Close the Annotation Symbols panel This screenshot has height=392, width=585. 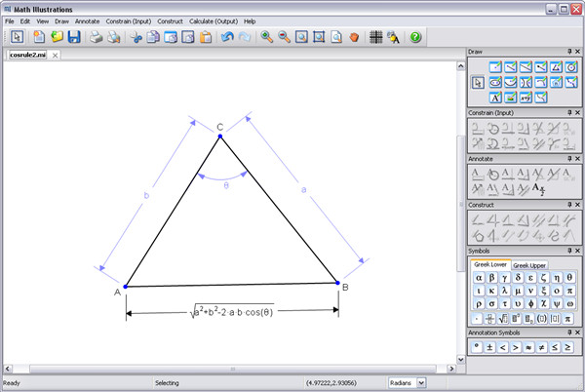[577, 333]
